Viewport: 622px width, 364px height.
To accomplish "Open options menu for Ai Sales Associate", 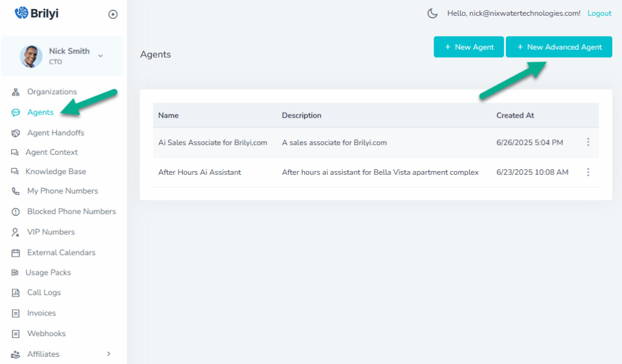I will click(x=588, y=142).
